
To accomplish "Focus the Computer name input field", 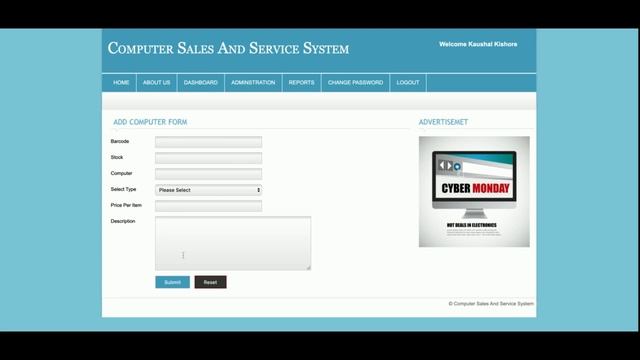I will [x=209, y=173].
